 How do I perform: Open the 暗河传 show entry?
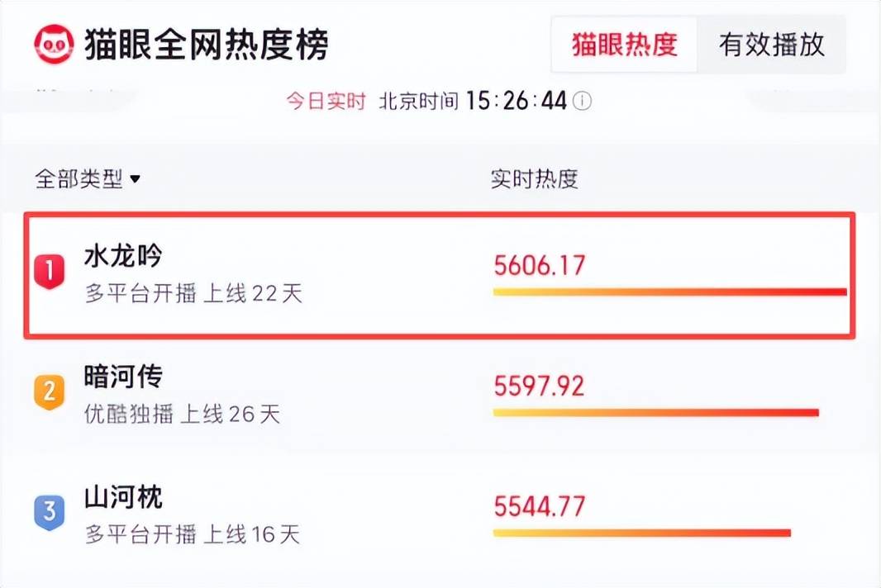(123, 377)
